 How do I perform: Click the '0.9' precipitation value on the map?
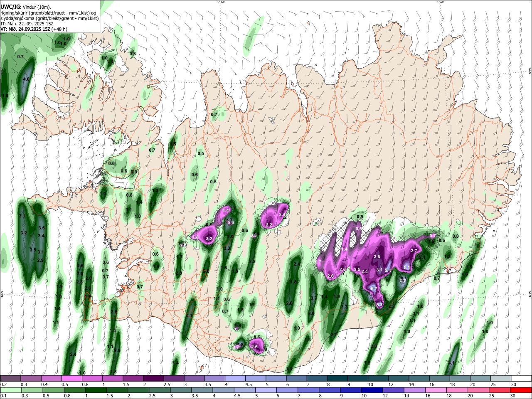pyautogui.click(x=134, y=172)
